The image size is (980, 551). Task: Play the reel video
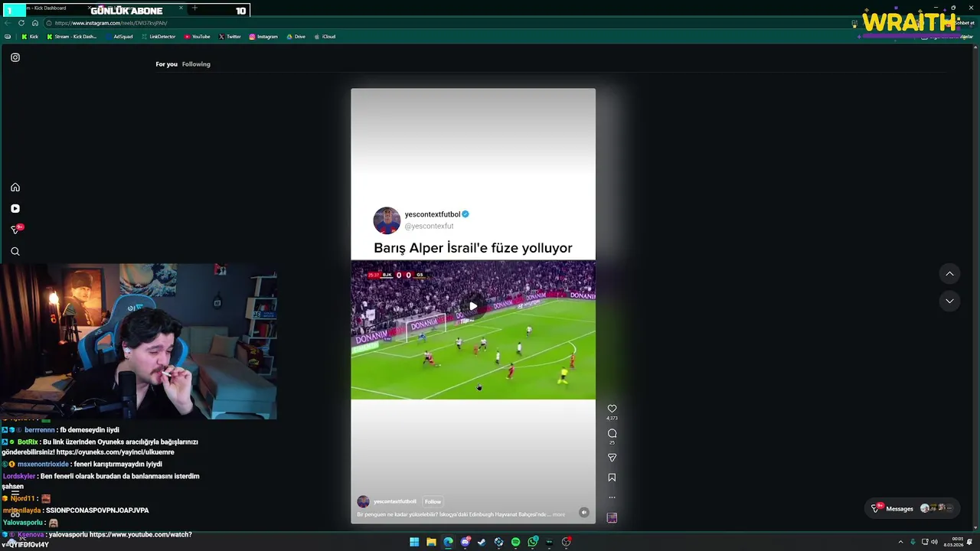pos(473,306)
